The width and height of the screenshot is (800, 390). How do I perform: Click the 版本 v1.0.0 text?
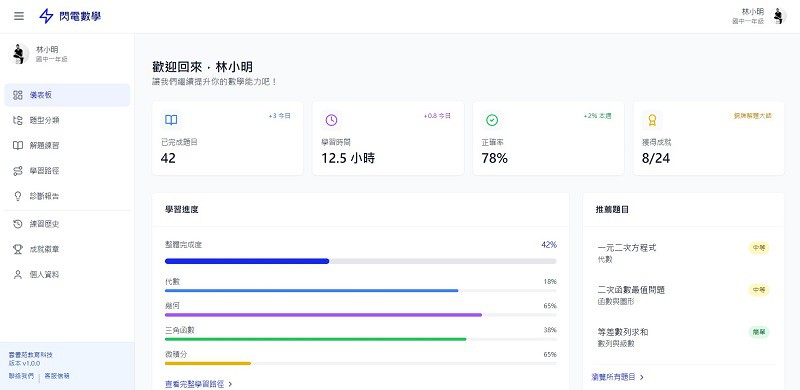pyautogui.click(x=24, y=363)
